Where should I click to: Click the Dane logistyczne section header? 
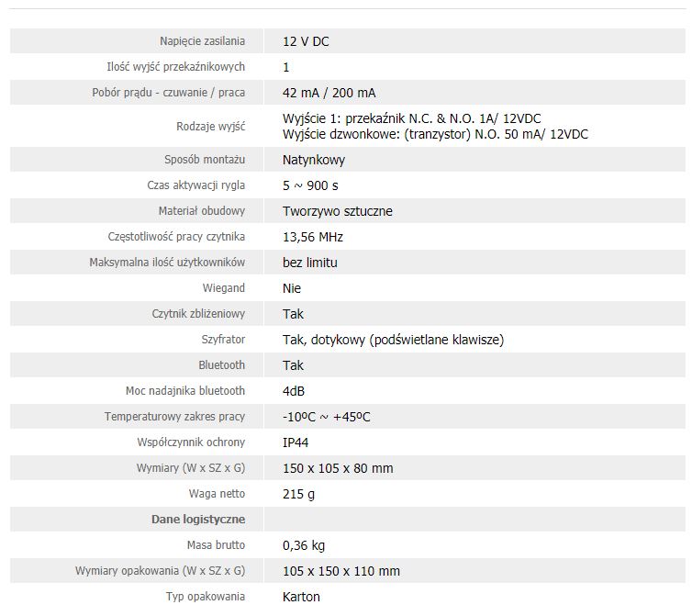click(x=198, y=520)
